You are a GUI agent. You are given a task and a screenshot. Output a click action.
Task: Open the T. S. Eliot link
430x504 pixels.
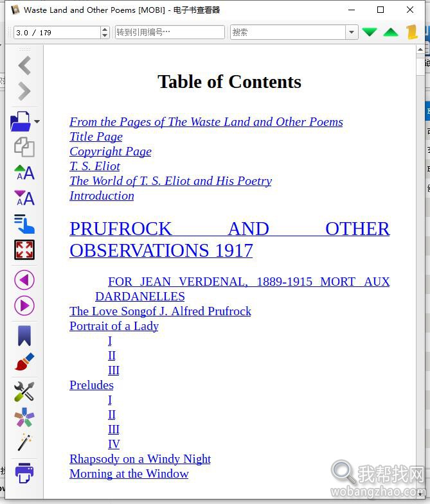[x=94, y=166]
